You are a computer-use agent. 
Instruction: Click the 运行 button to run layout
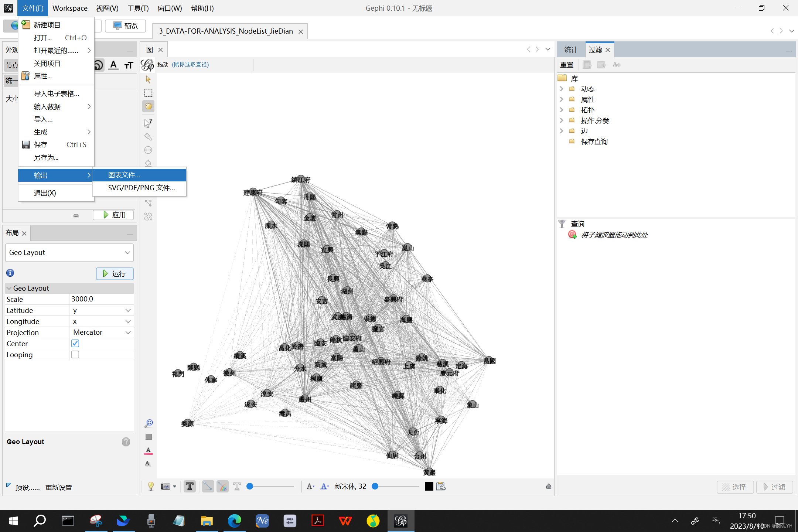(x=115, y=273)
